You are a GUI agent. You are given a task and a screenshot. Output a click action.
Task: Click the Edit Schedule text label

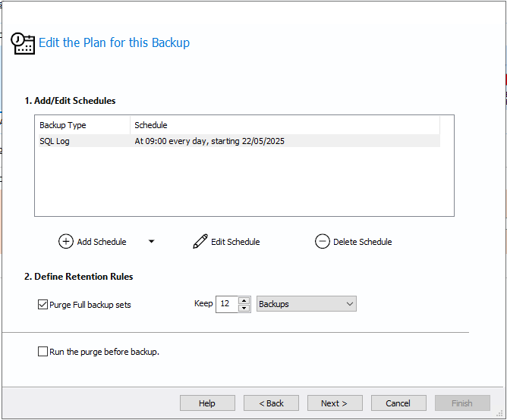(x=235, y=242)
